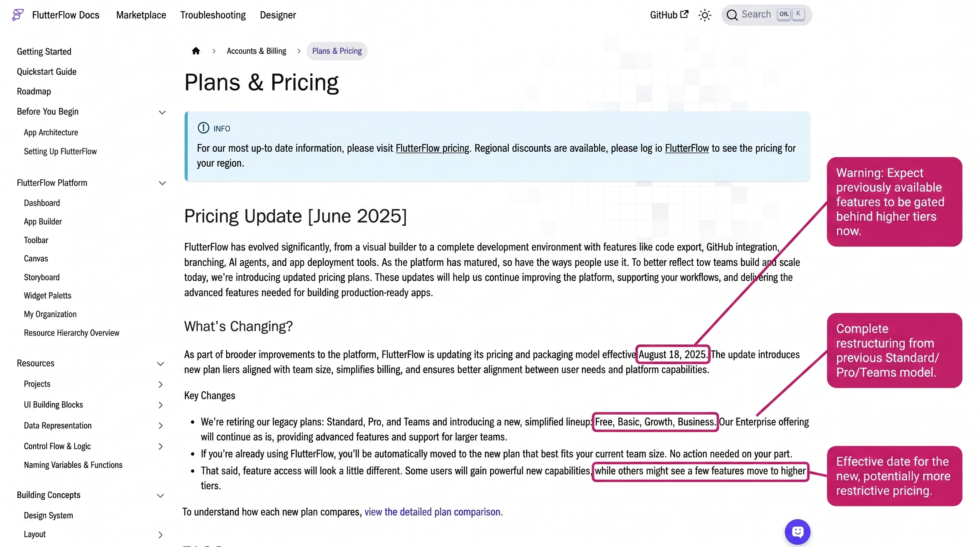Click the breadcrumb separator arrow after home
The height and width of the screenshot is (547, 980).
(214, 51)
